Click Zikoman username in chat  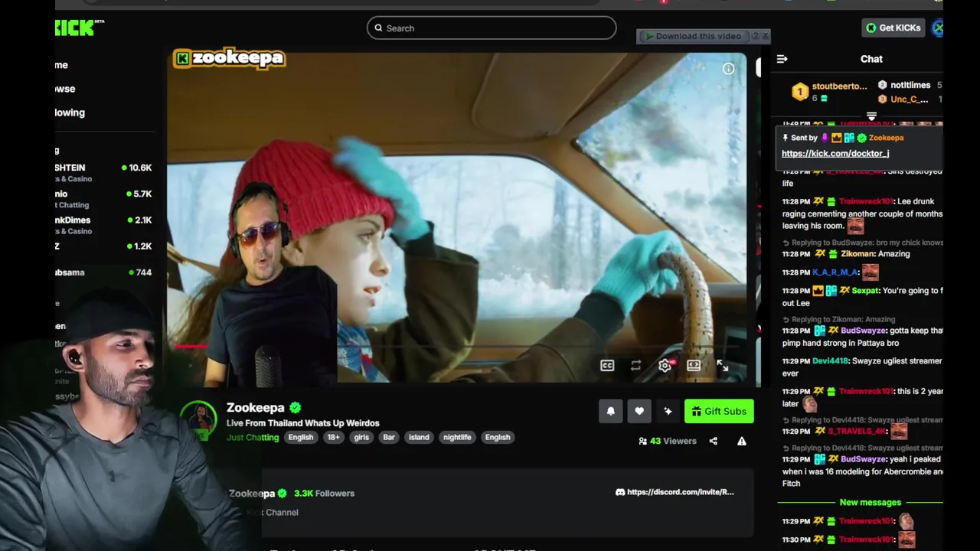(857, 254)
